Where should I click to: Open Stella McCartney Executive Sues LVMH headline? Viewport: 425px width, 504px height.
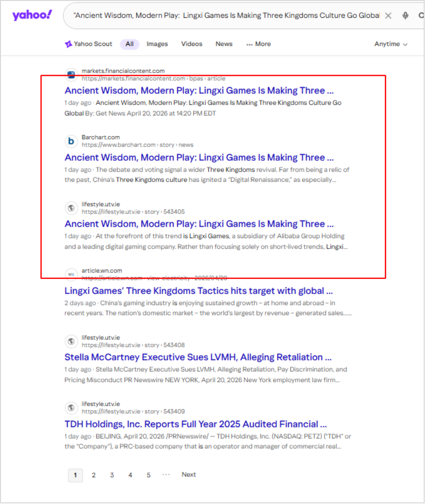click(198, 357)
